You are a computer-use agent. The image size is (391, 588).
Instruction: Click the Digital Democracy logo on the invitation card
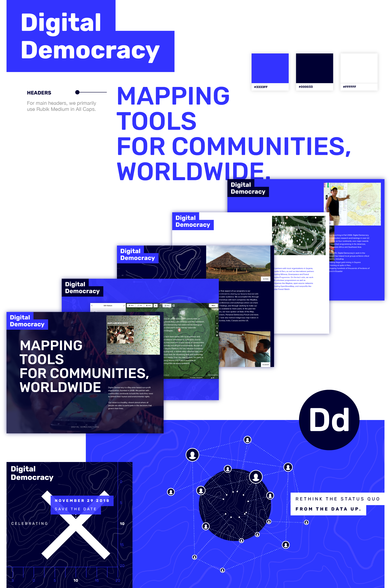[32, 473]
